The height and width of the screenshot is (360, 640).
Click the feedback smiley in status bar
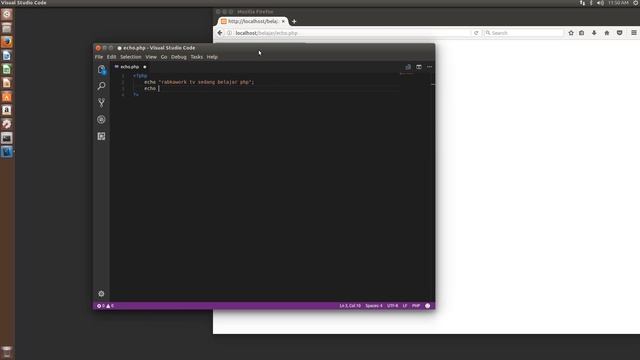point(427,306)
